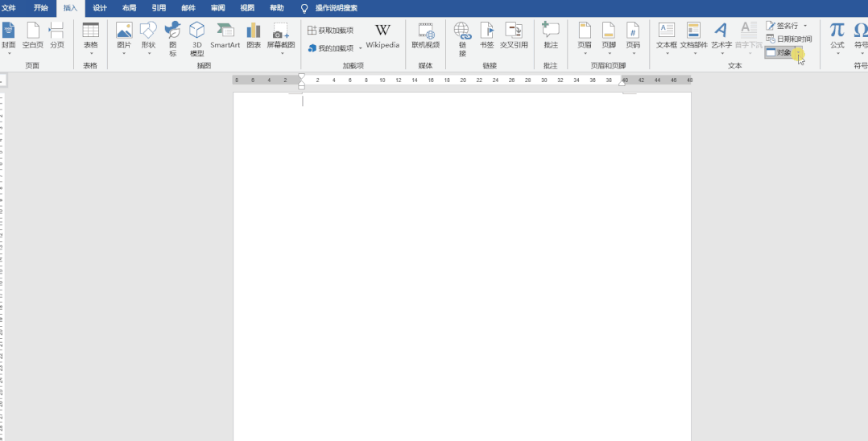Insert a picture with the 图片 icon
The width and height of the screenshot is (868, 441).
click(x=124, y=35)
